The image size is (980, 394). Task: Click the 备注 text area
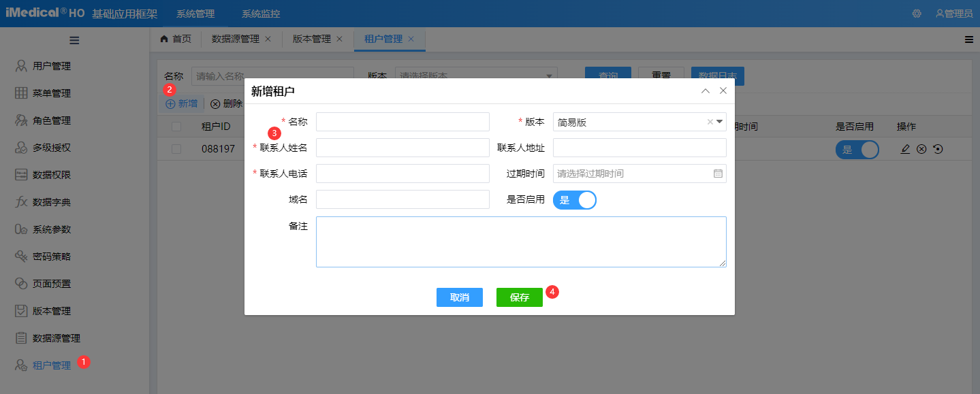(x=521, y=242)
